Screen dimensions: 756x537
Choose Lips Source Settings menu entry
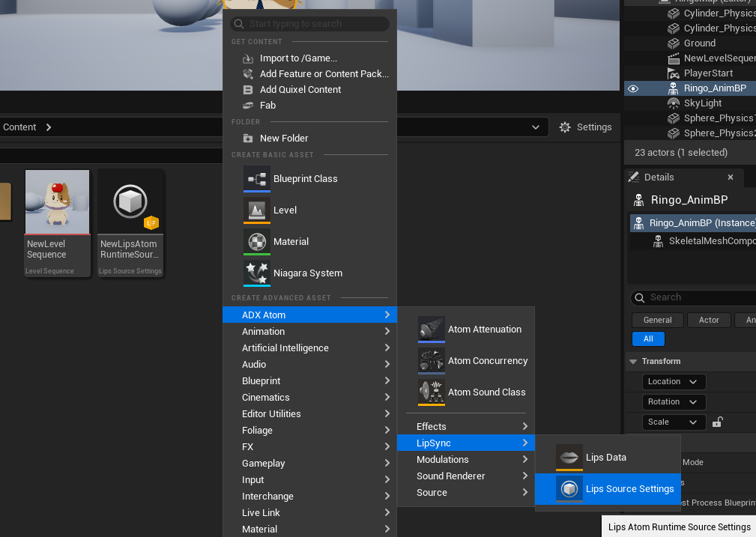click(629, 489)
